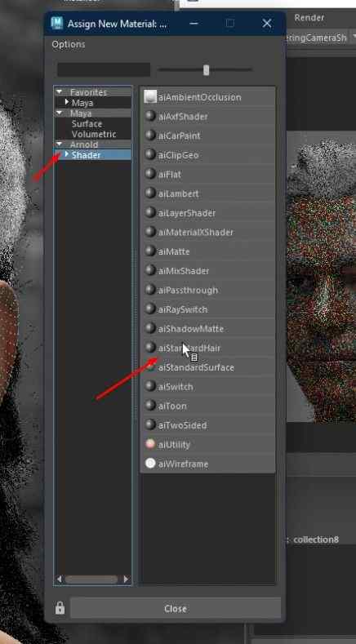
Task: Select the aiMixShader text label
Action: [184, 271]
